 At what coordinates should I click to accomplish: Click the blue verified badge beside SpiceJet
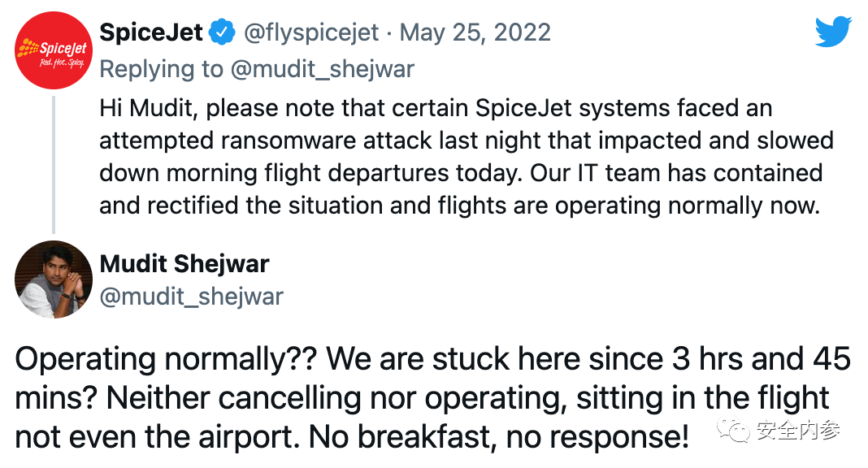(221, 32)
